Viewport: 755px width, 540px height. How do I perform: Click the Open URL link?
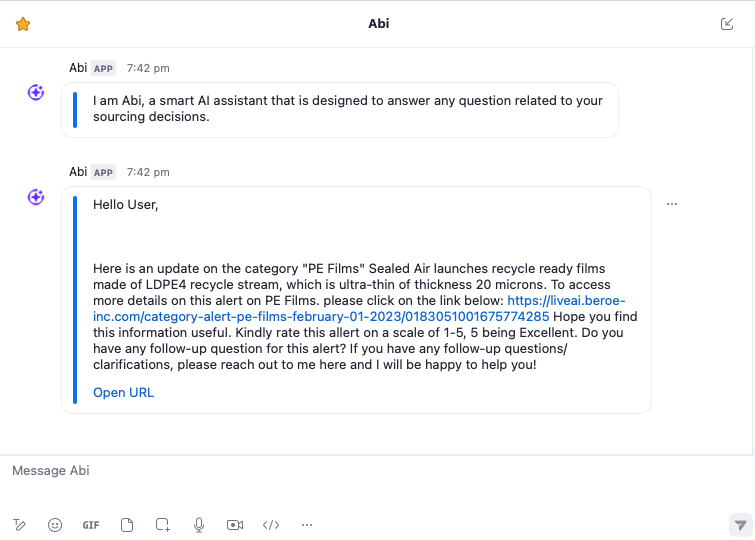tap(123, 392)
